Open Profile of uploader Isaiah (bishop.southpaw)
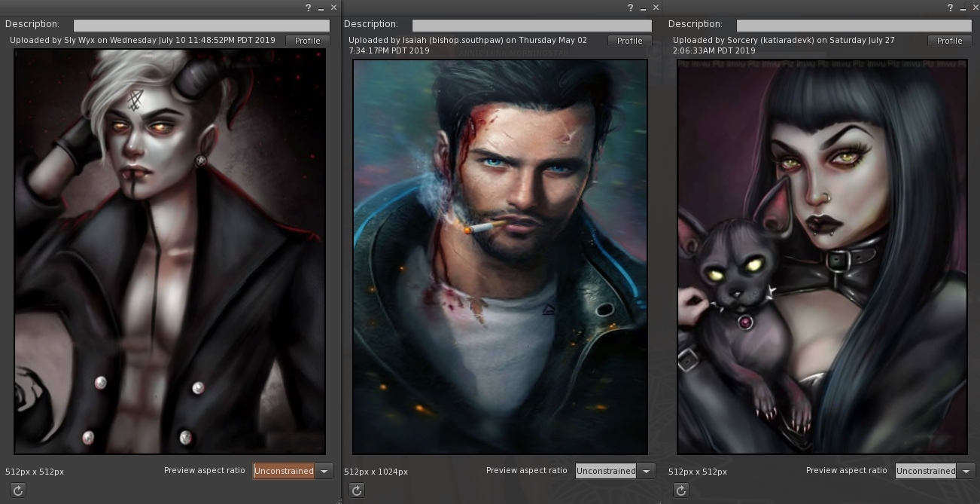The image size is (980, 504). click(629, 41)
